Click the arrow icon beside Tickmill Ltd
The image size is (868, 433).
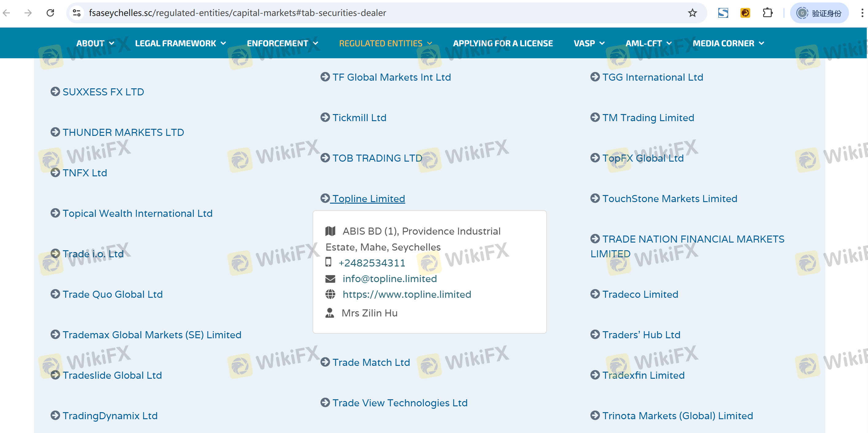(x=325, y=117)
